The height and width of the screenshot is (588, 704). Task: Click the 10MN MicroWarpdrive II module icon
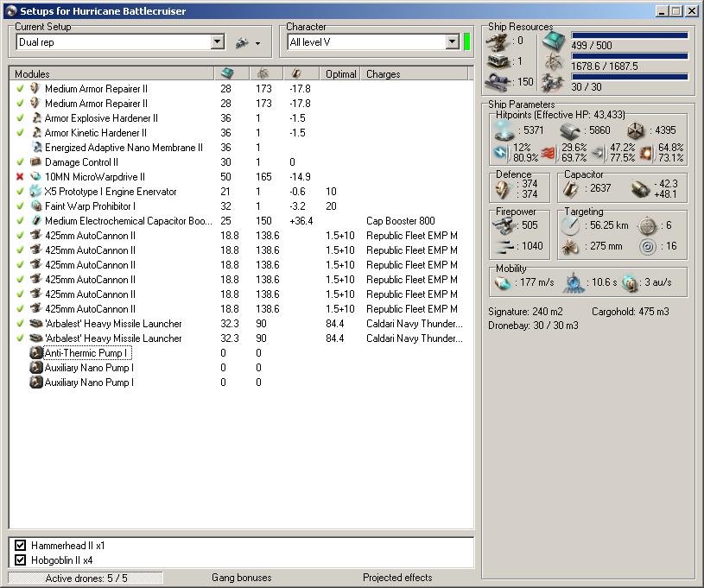click(x=35, y=177)
